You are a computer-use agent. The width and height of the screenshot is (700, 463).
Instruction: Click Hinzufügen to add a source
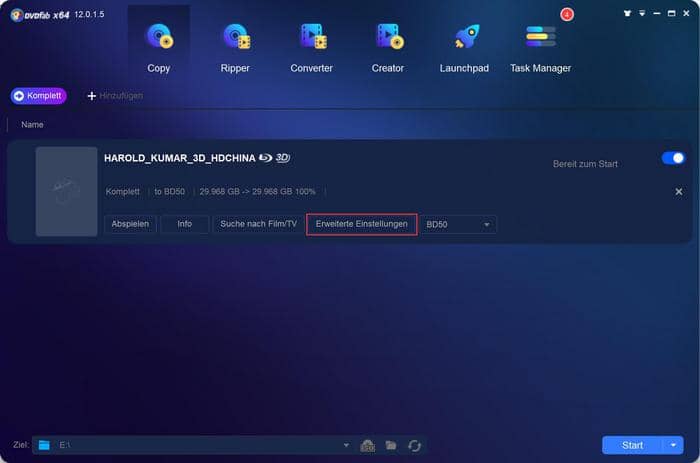click(115, 96)
